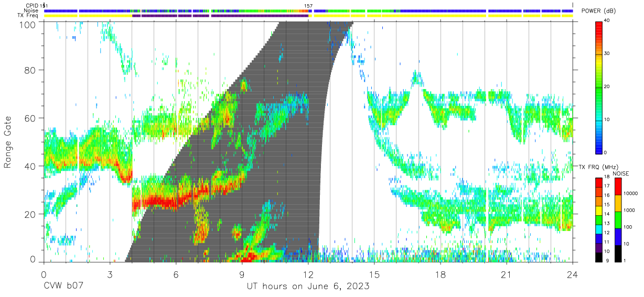The height and width of the screenshot is (297, 644).
Task: Select the 24 UT hour tick label
Action: (573, 274)
